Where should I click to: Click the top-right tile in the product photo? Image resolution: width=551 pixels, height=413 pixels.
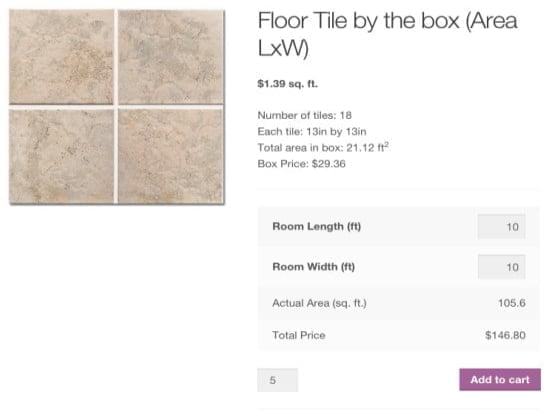170,57
